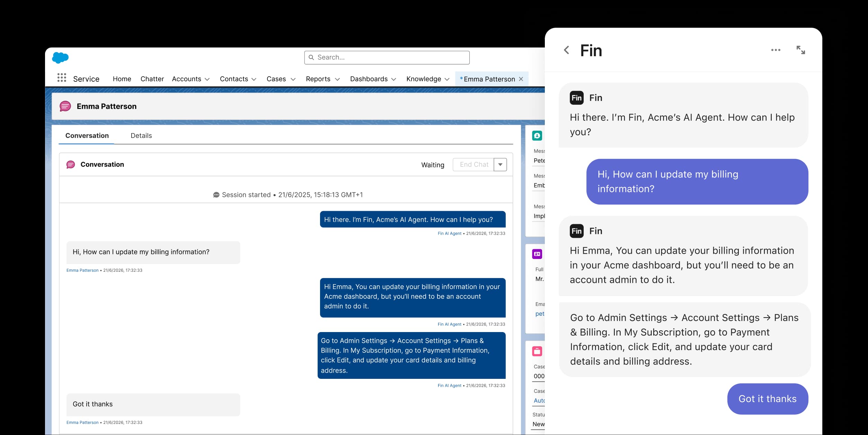Click the Fin panel Admin Settings instructions message
The image size is (868, 435).
click(684, 340)
